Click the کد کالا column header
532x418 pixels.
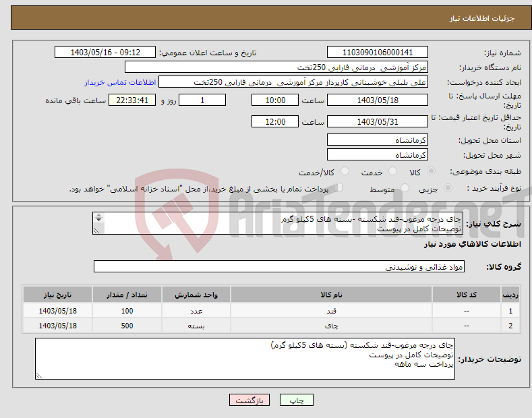tap(467, 295)
